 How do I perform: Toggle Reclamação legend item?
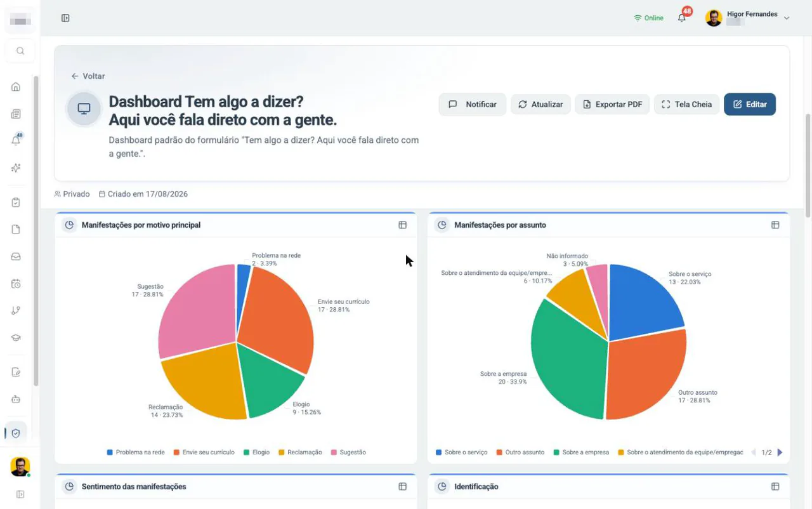300,453
